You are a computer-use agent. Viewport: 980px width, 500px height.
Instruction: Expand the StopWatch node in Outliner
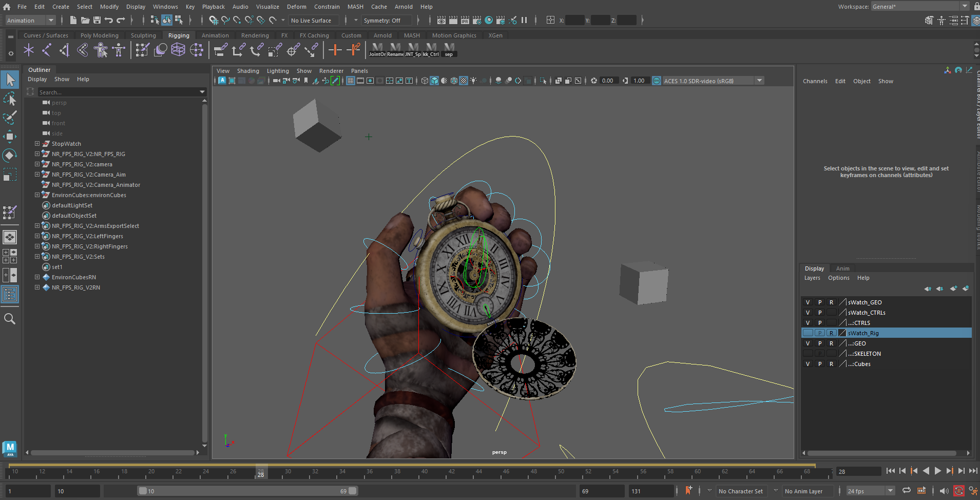coord(37,144)
